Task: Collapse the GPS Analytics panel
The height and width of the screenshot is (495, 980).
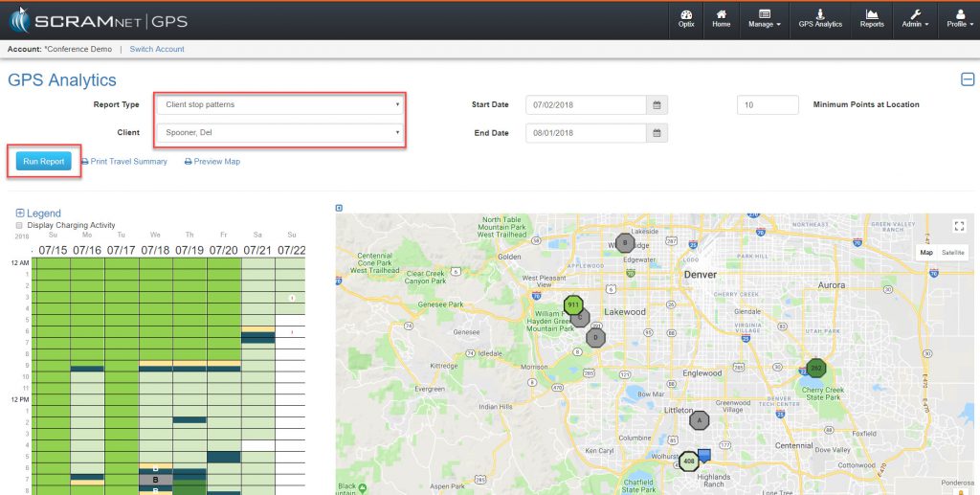Action: (967, 79)
